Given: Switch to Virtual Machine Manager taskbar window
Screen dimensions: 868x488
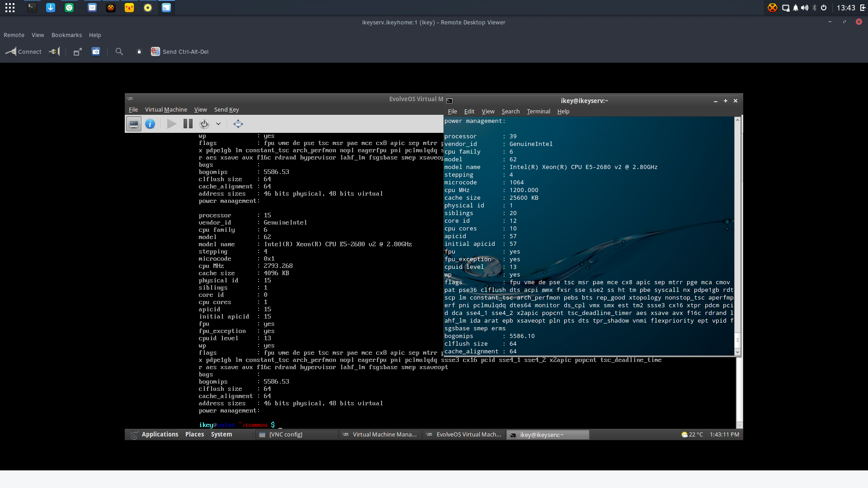Looking at the screenshot, I should (380, 435).
